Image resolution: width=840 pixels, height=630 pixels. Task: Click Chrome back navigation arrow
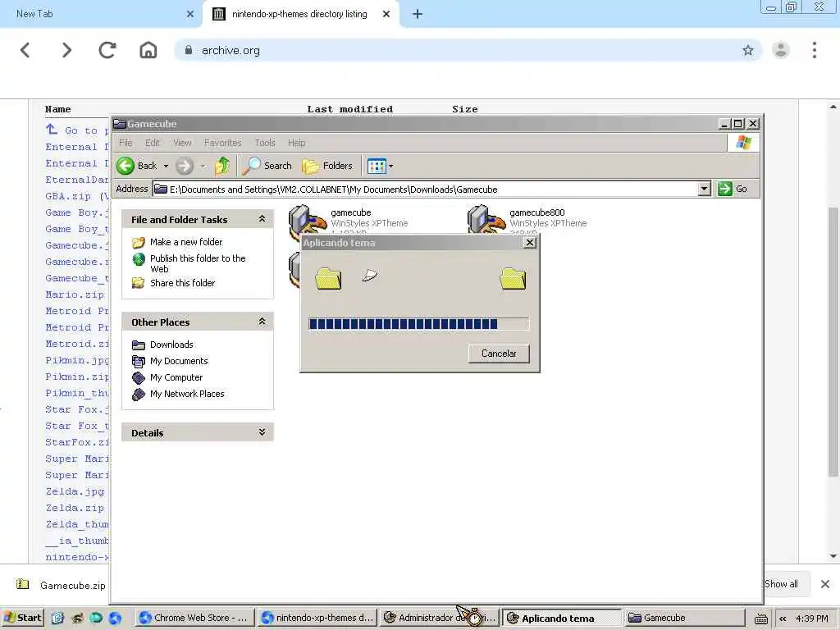tap(25, 50)
